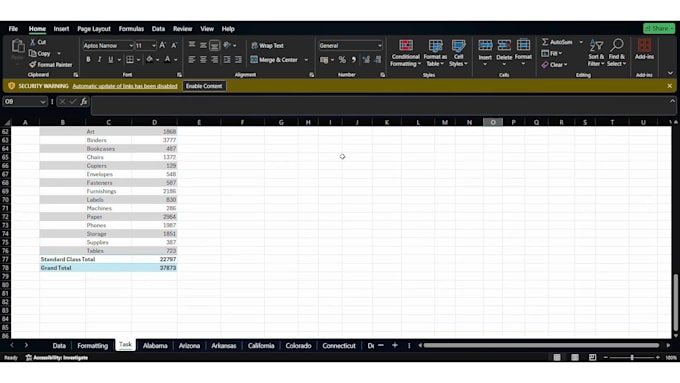Apply font color A
The height and width of the screenshot is (383, 680).
click(167, 59)
